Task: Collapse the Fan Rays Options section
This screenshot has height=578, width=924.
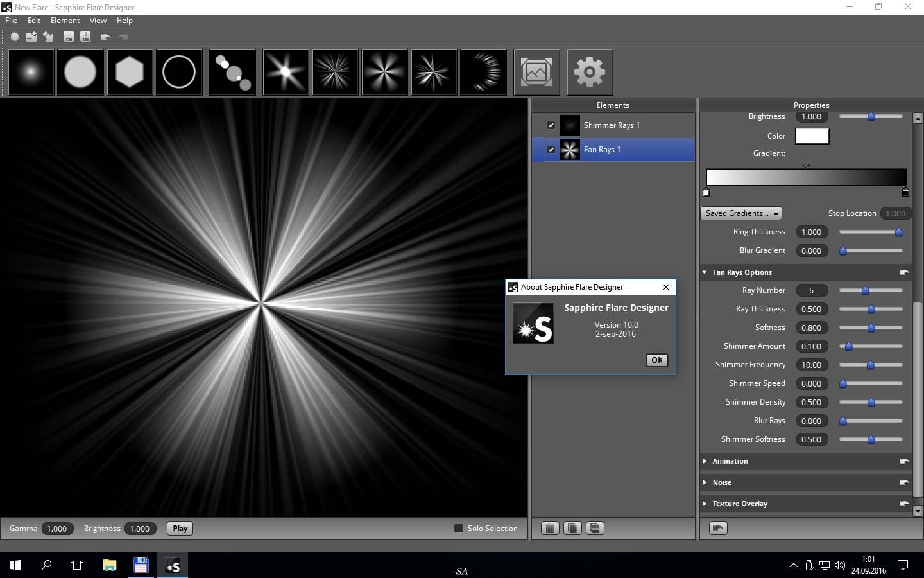Action: click(705, 272)
